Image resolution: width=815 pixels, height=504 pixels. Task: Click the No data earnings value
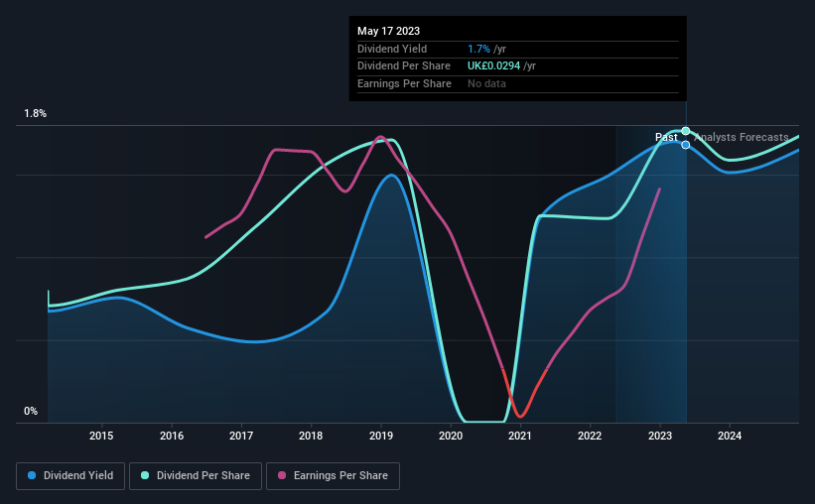tap(486, 83)
